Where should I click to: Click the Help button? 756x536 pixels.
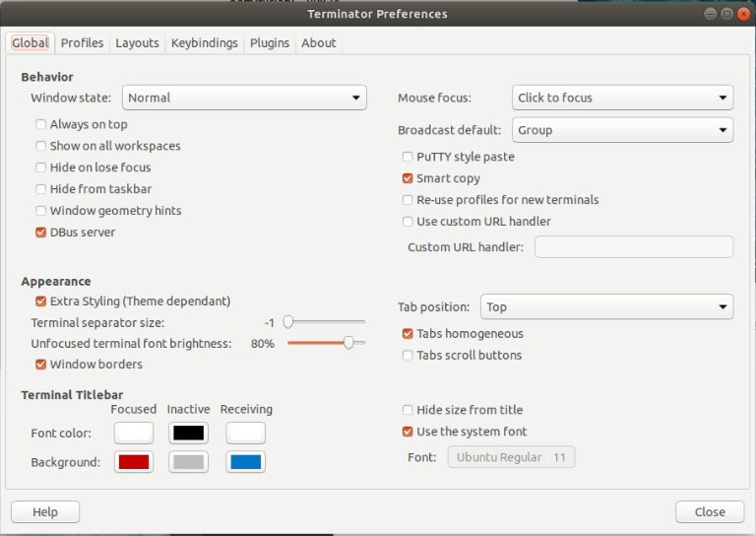tap(45, 512)
